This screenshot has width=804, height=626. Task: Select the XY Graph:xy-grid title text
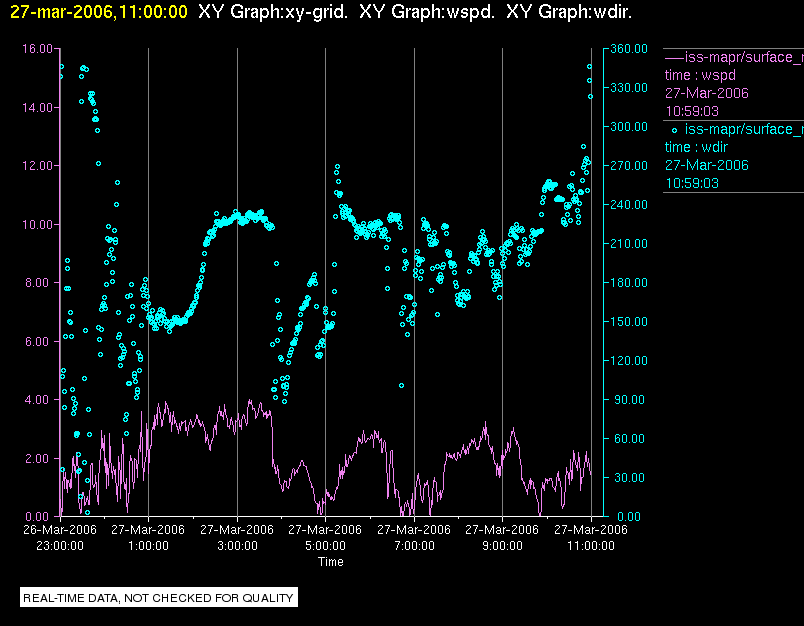click(x=273, y=12)
